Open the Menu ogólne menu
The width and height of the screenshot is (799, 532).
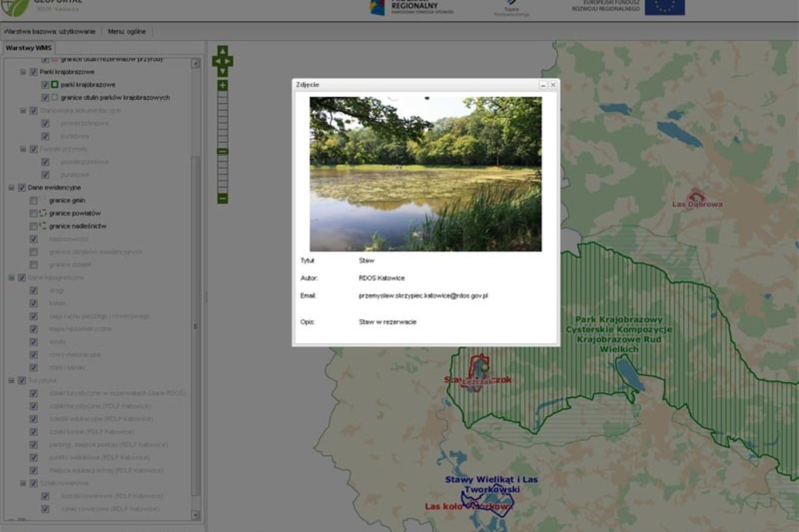click(127, 31)
